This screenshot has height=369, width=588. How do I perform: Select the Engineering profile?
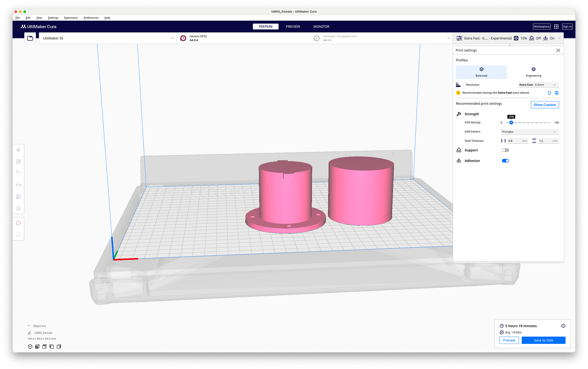coord(533,72)
